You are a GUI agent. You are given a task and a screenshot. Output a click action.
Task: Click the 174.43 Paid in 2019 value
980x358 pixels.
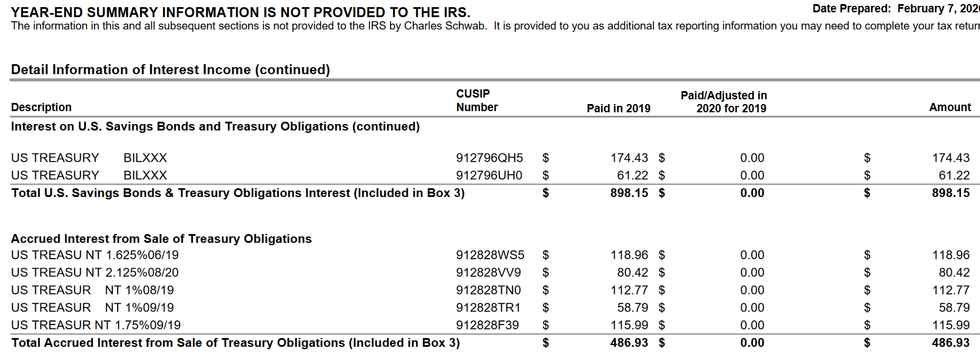[629, 158]
